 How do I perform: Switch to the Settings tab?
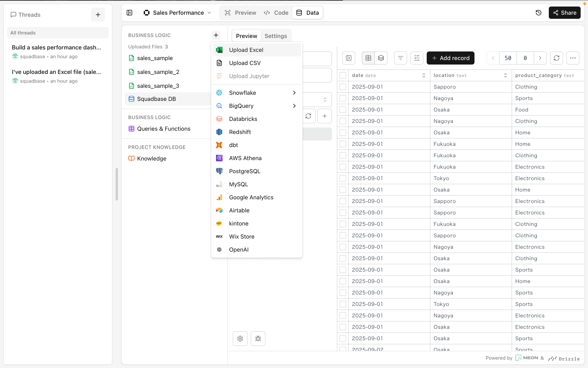click(276, 36)
